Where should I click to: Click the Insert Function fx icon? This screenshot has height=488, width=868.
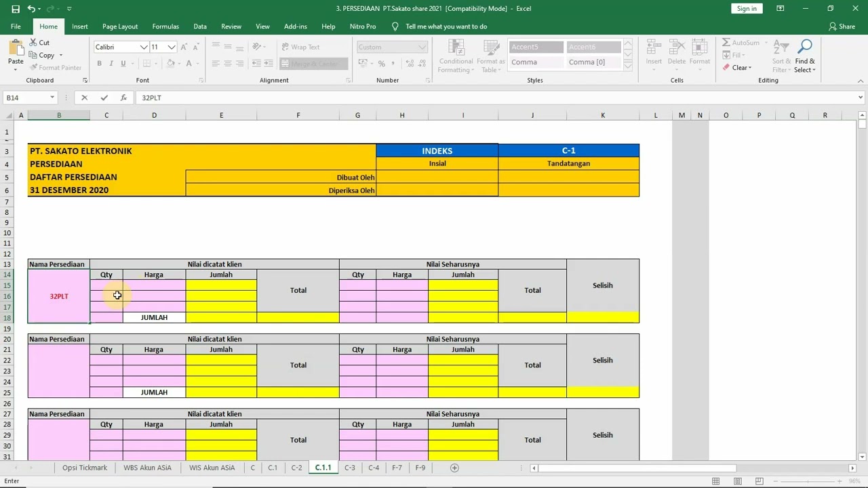(x=123, y=98)
